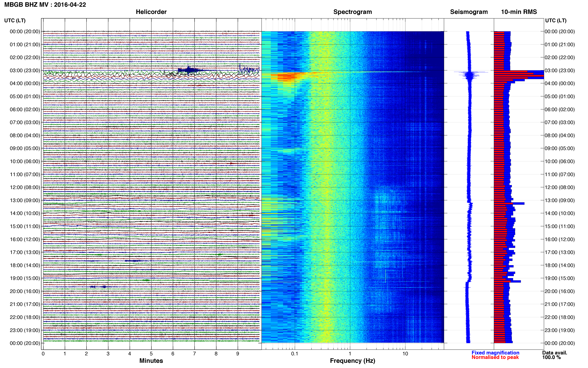Click helicorder time label "05:00 (01:00)"
The width and height of the screenshot is (588, 368).
[x=25, y=96]
